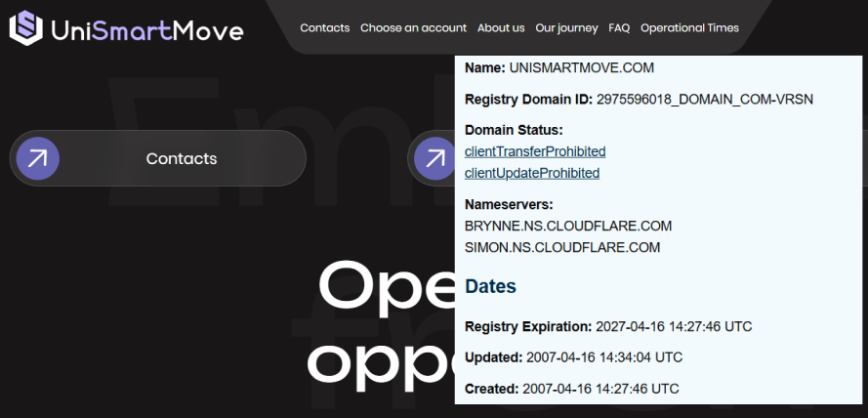Follow the clientTransferProhibited status link
This screenshot has width=868, height=418.
[x=535, y=151]
